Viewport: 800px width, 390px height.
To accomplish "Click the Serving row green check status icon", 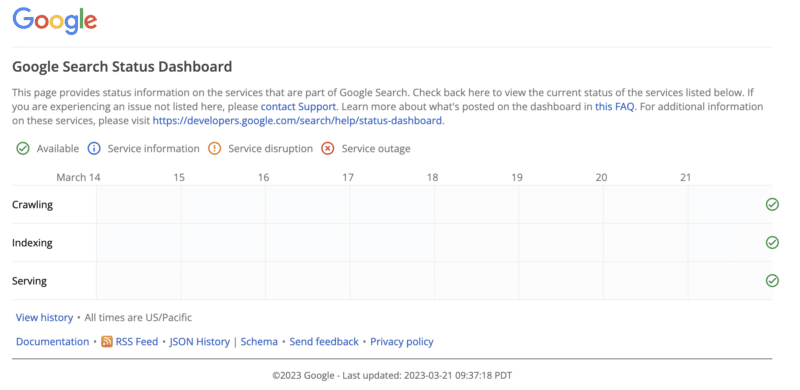I will (772, 281).
